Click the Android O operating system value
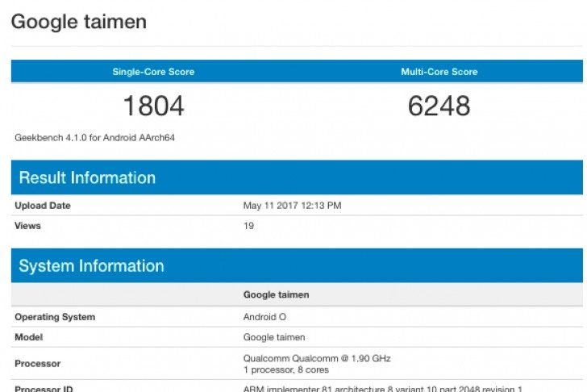This screenshot has height=392, width=587. pyautogui.click(x=264, y=317)
